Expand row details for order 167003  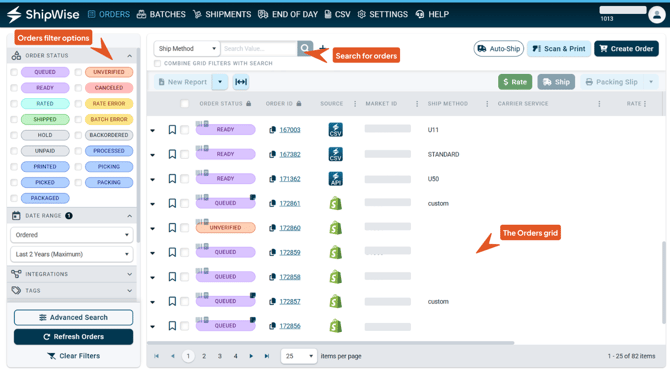(153, 130)
